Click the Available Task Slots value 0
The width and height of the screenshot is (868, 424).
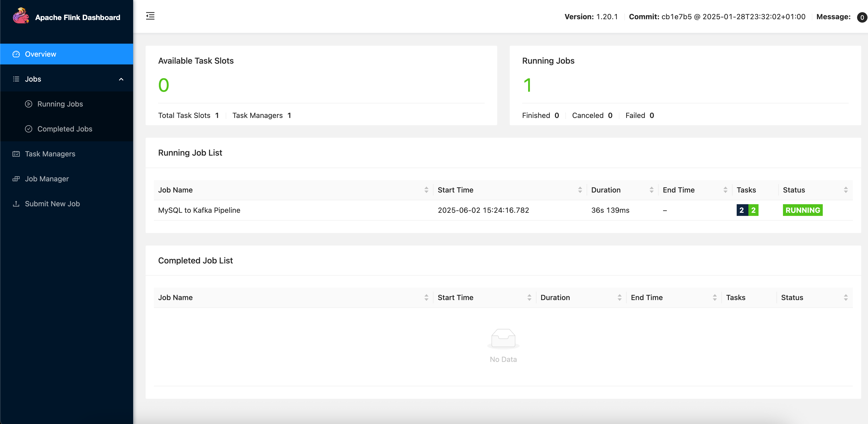(x=164, y=85)
